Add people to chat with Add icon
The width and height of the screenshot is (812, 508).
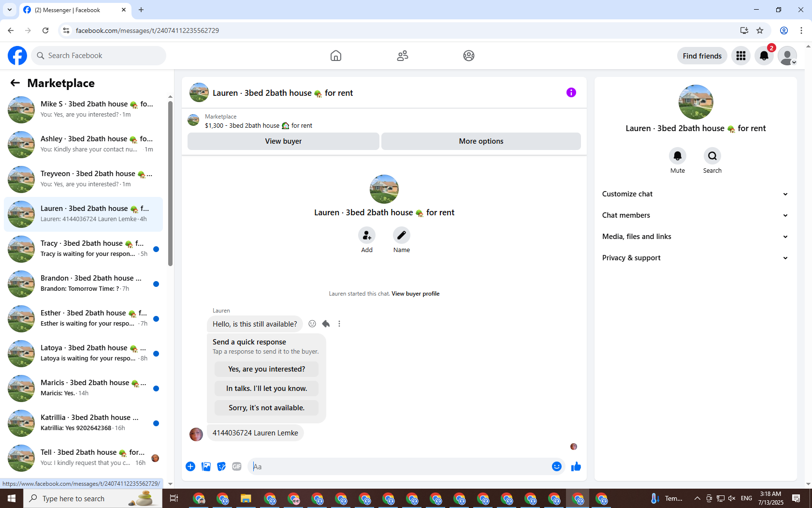tap(367, 236)
